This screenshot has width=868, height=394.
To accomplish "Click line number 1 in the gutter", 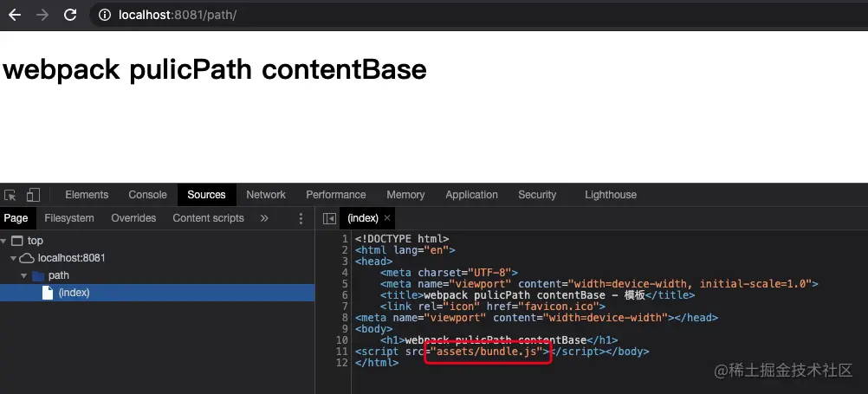I will (345, 239).
